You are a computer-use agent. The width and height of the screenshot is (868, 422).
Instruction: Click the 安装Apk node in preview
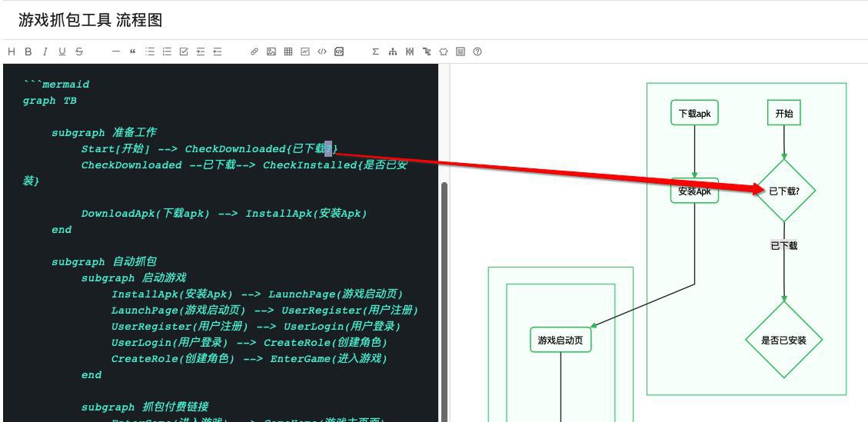point(694,191)
